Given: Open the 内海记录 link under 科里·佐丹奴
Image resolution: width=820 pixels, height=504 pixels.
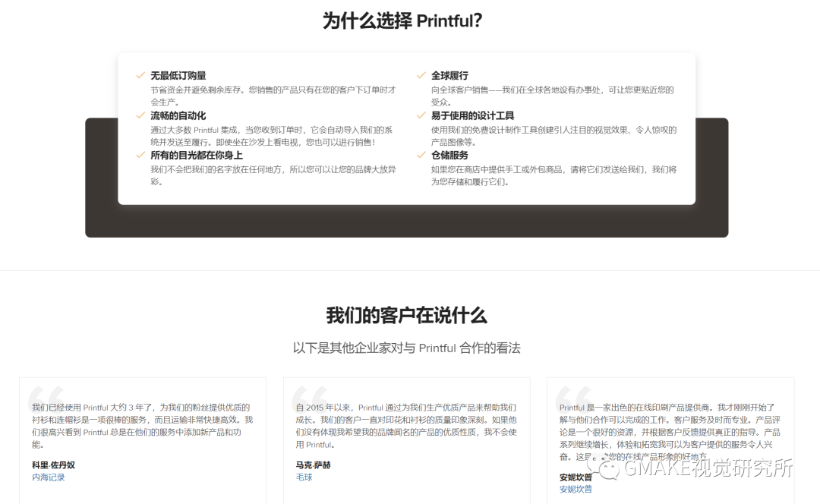Looking at the screenshot, I should point(48,477).
